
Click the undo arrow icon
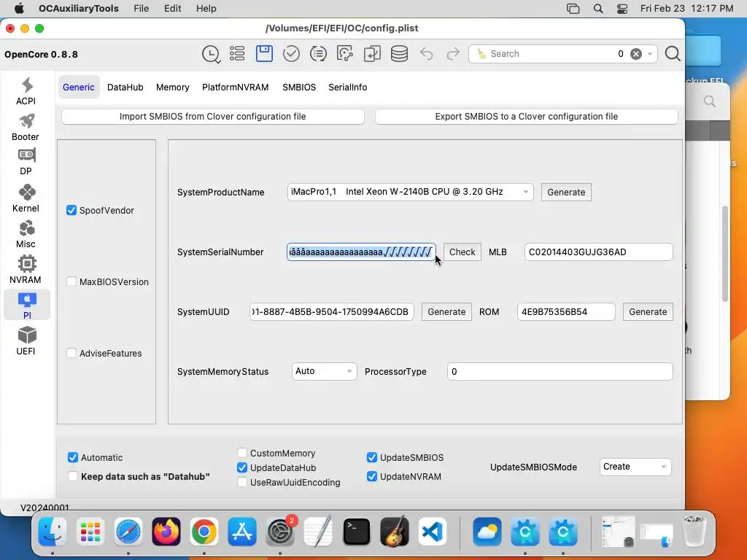click(426, 54)
